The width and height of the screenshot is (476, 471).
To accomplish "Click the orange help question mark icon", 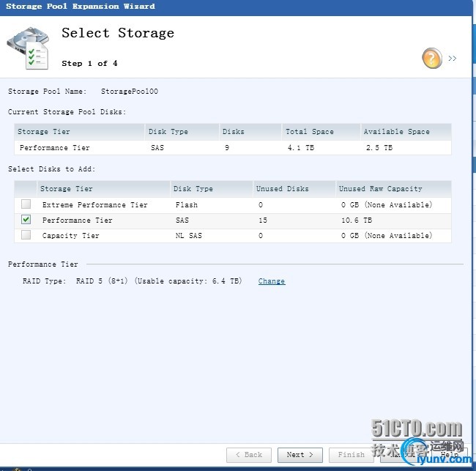I will coord(432,58).
